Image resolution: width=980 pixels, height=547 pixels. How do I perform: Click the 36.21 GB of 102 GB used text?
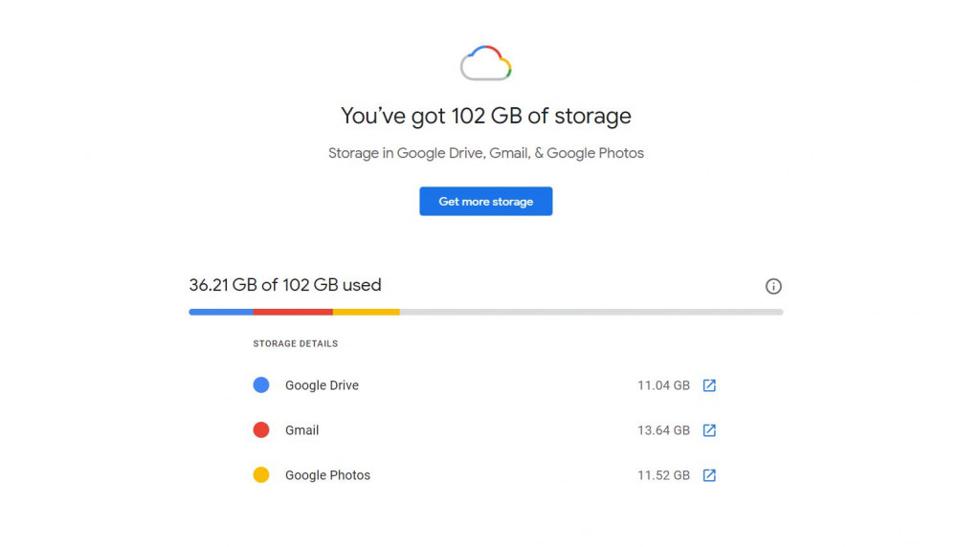click(285, 285)
